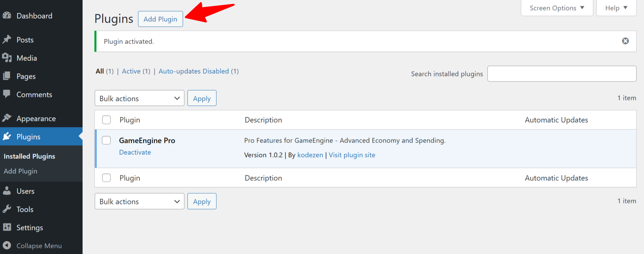Screen dimensions: 644x254
Task: Tick the select-all checkbox in table header
Action: [107, 120]
